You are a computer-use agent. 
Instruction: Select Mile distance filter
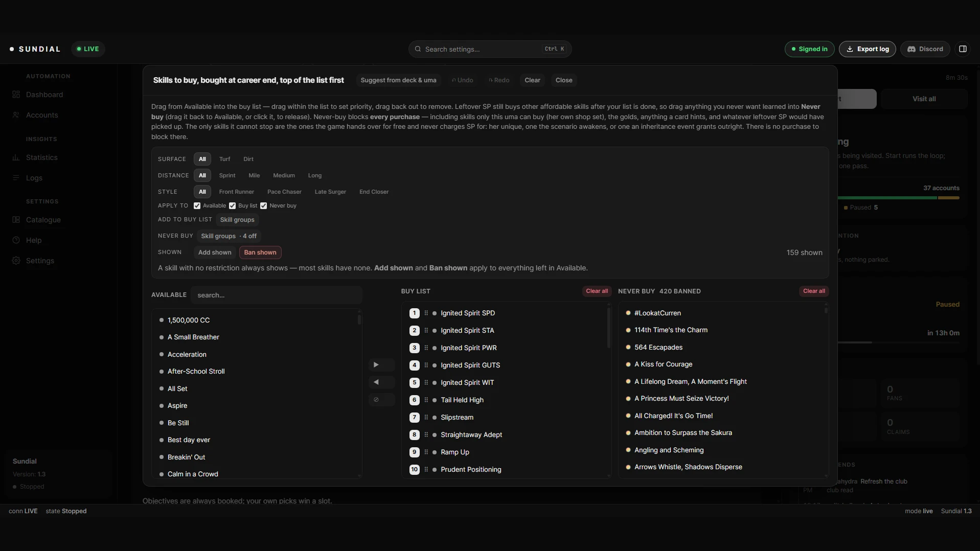(x=254, y=175)
